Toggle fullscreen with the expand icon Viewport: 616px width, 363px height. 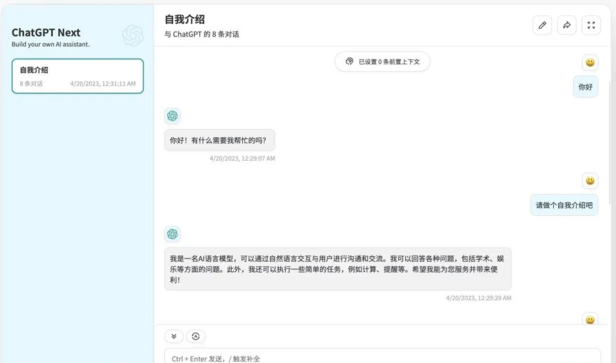(x=591, y=25)
